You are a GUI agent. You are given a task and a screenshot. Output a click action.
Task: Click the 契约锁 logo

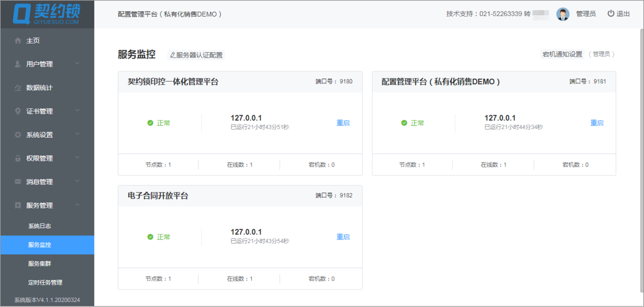(x=47, y=14)
